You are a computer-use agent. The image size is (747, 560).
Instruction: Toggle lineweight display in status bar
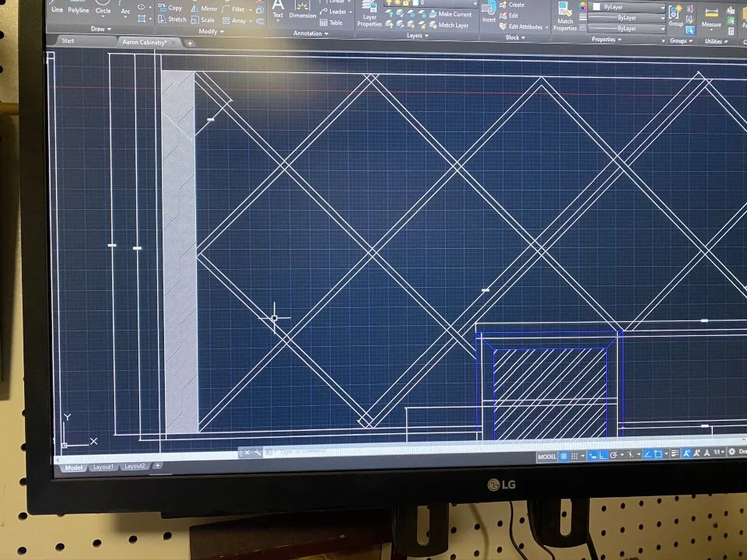coord(675,453)
